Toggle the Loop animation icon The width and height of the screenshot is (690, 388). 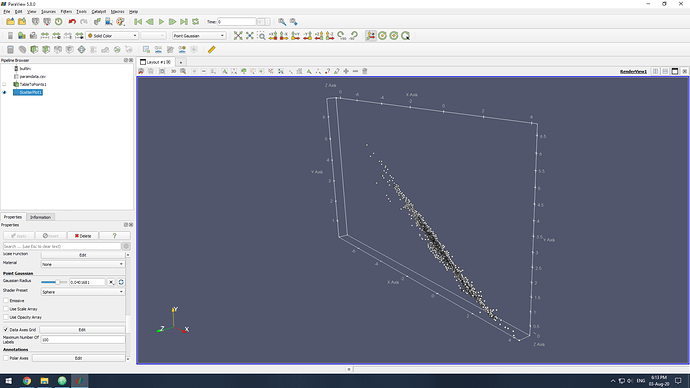[x=195, y=22]
